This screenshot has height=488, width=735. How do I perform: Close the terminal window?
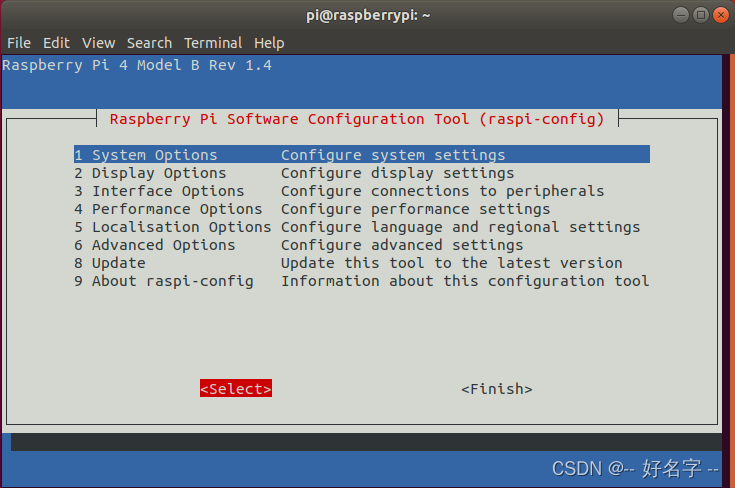[x=721, y=15]
